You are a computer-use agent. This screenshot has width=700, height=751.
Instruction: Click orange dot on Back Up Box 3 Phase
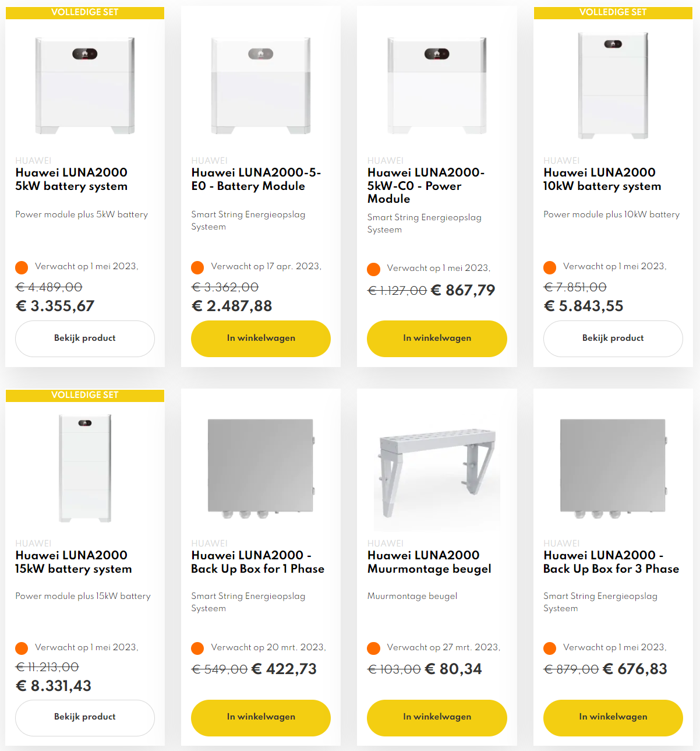pos(550,648)
